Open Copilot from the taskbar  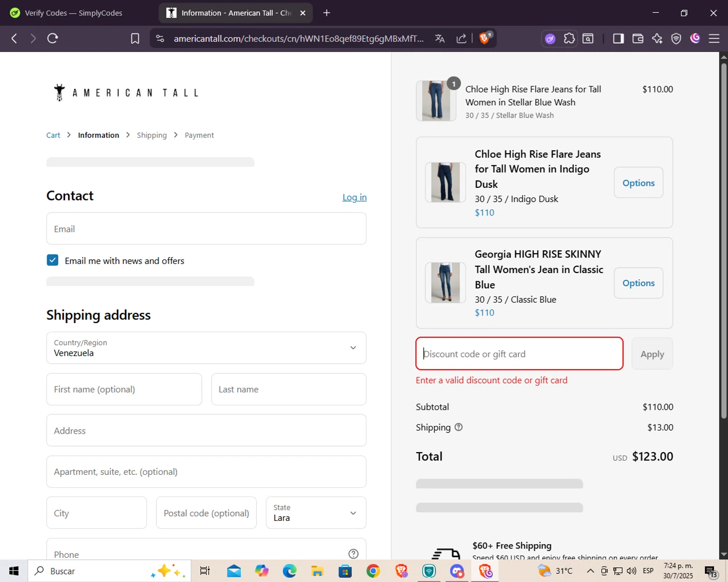point(262,571)
